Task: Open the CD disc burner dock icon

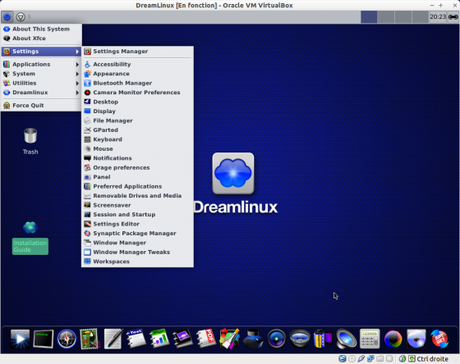Action: pyautogui.click(x=416, y=339)
